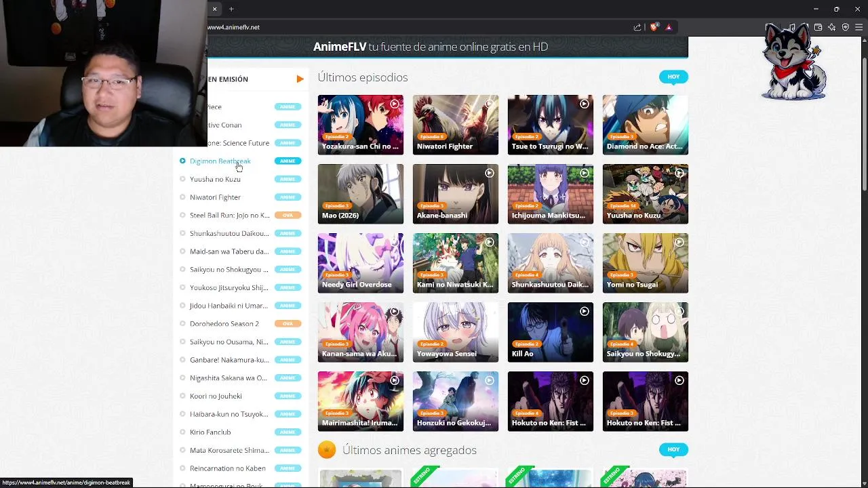Open the Honzuki no Gekokujou episode thumbnail
This screenshot has height=488, width=868.
click(456, 401)
